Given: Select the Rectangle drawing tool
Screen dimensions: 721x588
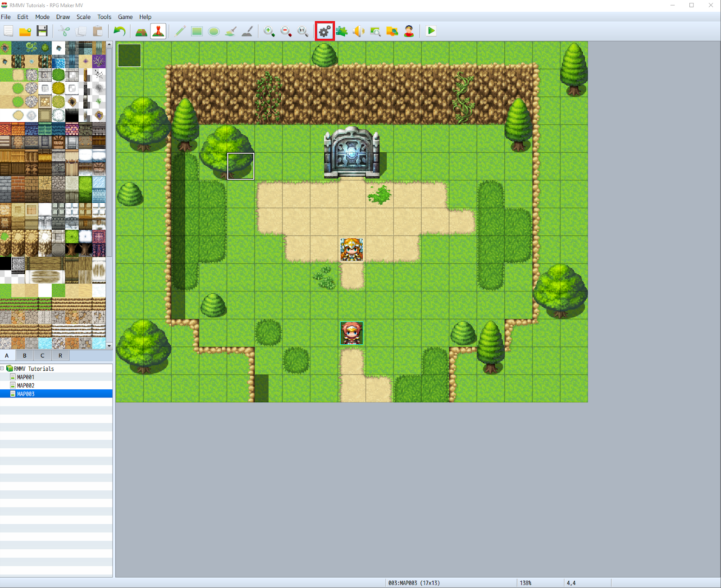Looking at the screenshot, I should point(197,31).
